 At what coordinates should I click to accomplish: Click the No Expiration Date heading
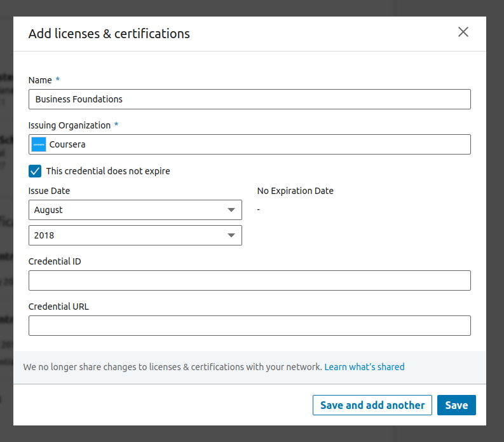[295, 191]
